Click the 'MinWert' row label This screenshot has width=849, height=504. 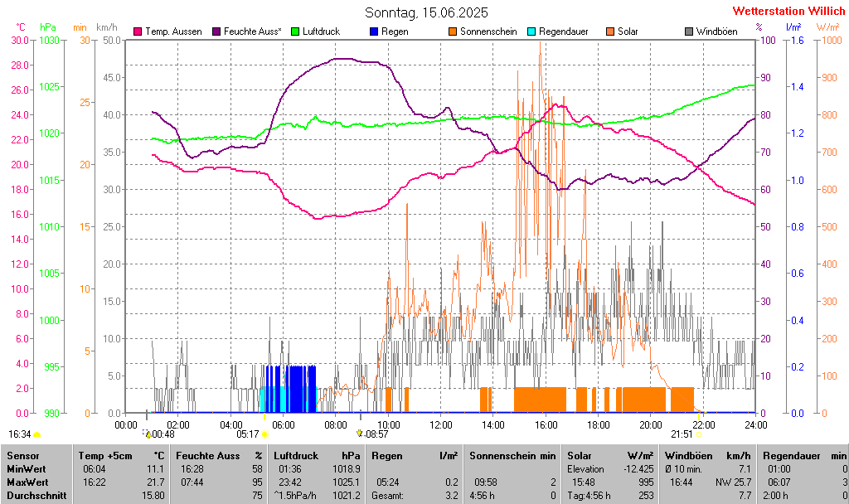26,469
